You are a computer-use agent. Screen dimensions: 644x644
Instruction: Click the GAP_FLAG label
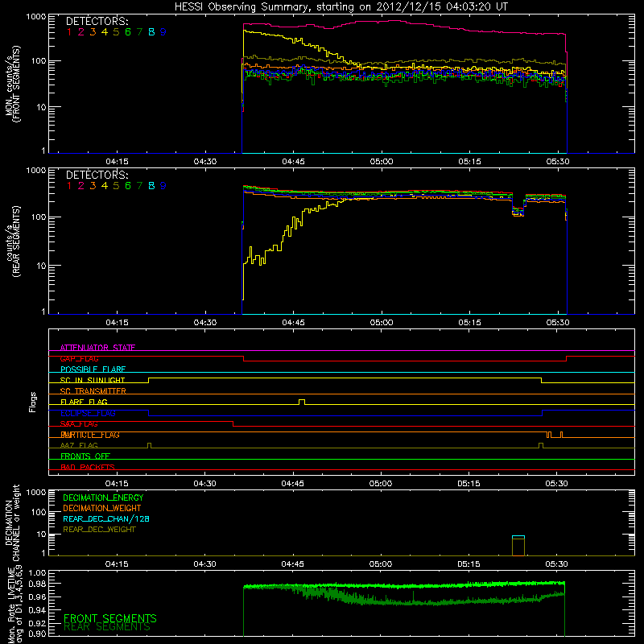coord(79,358)
